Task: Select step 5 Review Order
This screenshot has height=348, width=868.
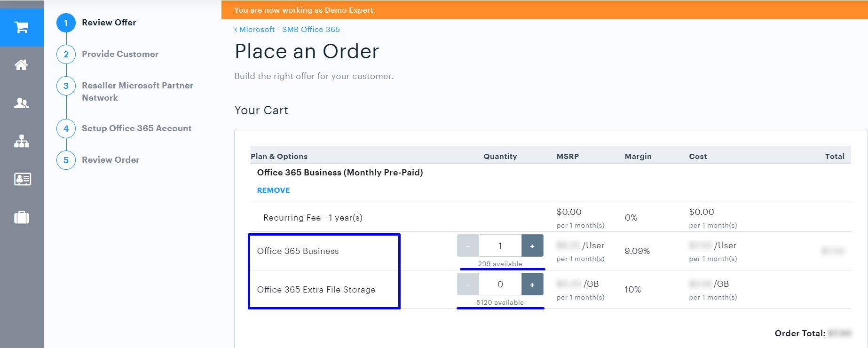Action: [x=98, y=160]
